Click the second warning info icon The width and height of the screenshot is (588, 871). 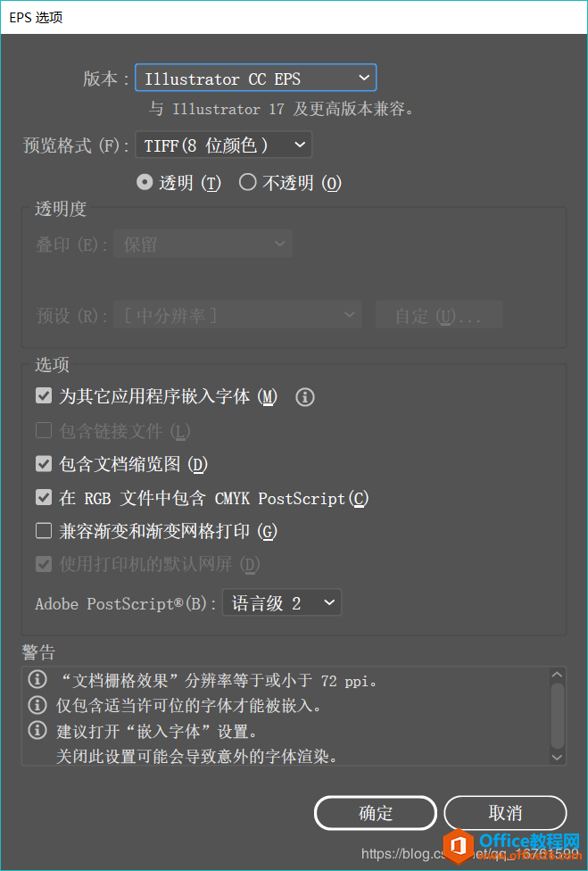click(x=37, y=706)
